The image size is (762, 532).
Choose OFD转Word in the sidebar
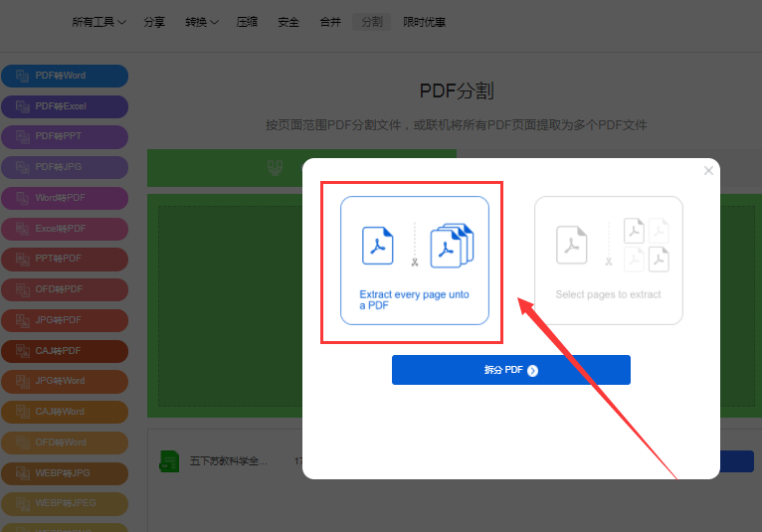pos(65,443)
